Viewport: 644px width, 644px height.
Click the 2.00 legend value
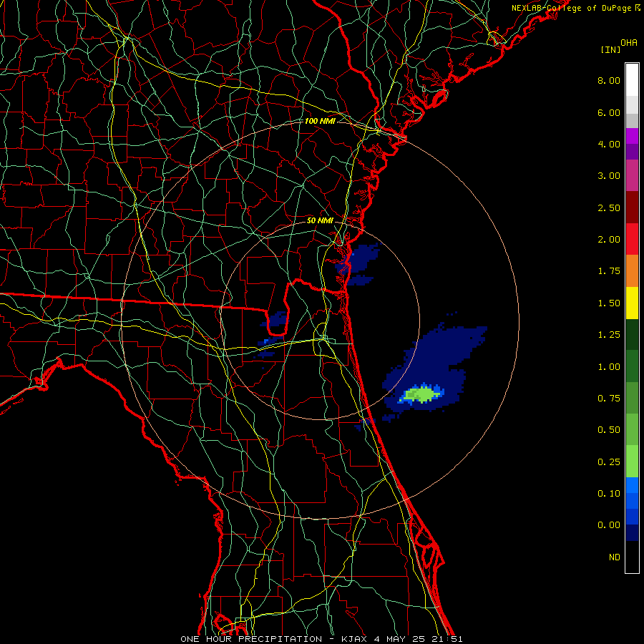[609, 240]
